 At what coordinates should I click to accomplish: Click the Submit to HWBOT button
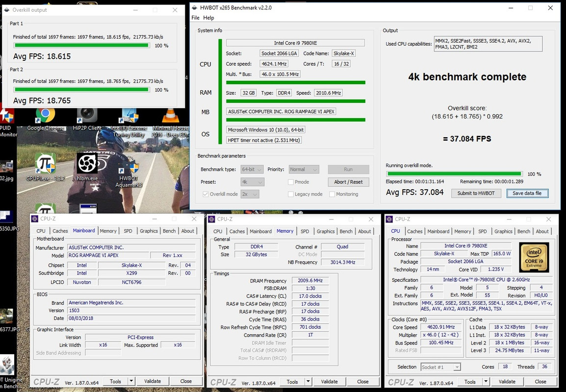tap(476, 193)
